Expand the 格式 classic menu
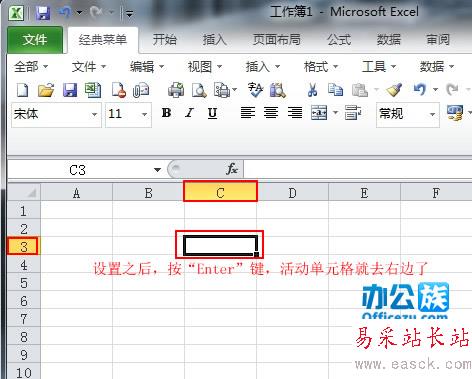The height and width of the screenshot is (379, 472). [321, 67]
